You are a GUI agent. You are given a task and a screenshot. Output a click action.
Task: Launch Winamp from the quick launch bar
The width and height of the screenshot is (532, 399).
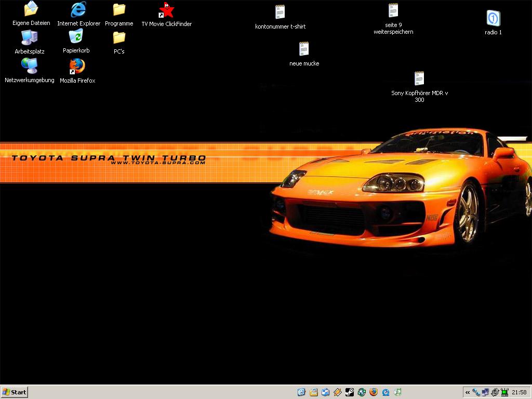338,392
